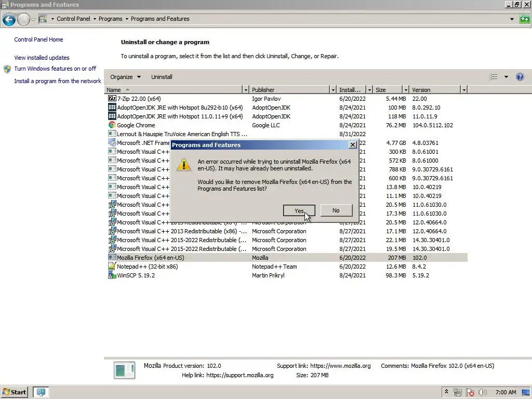Click the Notepad++ icon
Viewport: 532px width, 399px height.
click(112, 266)
